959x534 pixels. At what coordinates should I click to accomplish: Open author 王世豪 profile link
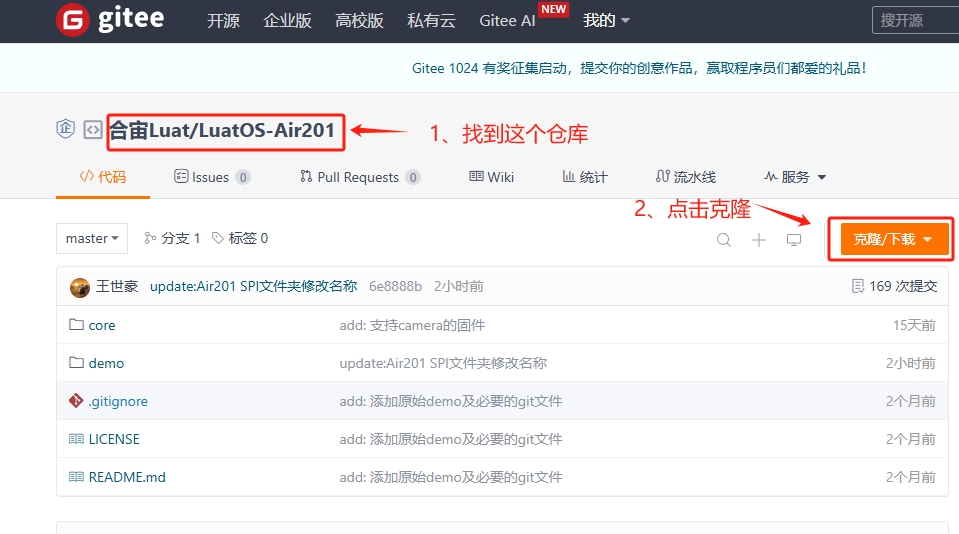[x=117, y=286]
